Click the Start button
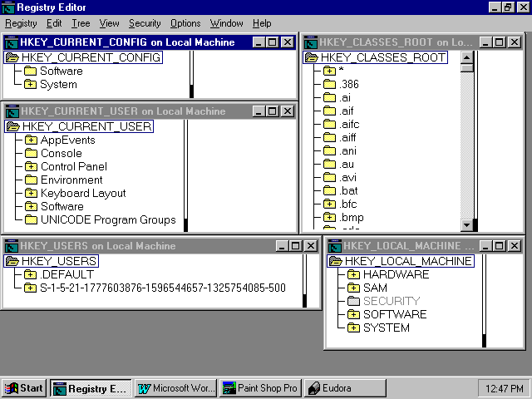Image resolution: width=532 pixels, height=399 pixels. pos(24,388)
